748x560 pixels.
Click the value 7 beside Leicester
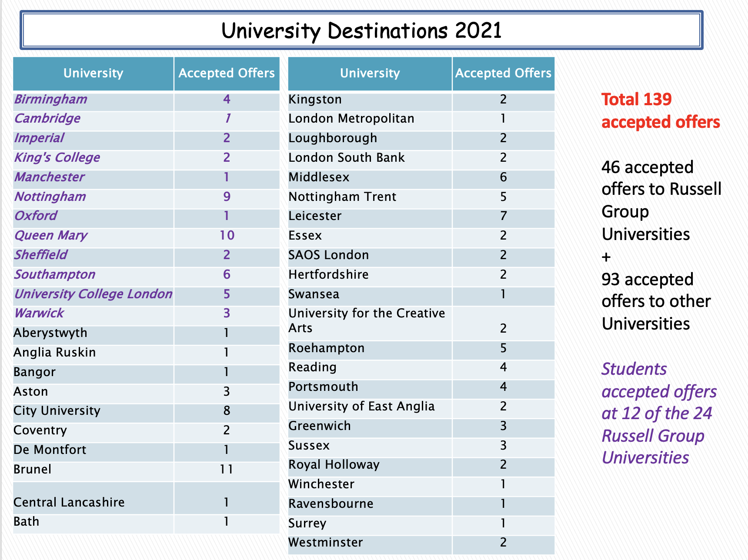pos(503,216)
